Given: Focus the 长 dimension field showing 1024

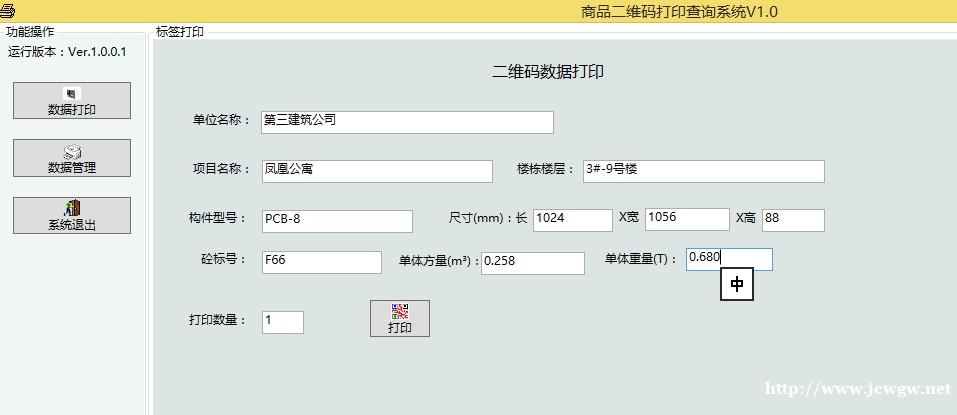Looking at the screenshot, I should pos(572,220).
